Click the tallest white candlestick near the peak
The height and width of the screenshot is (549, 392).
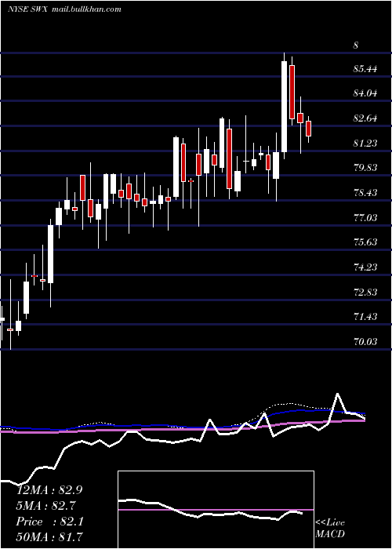[x=284, y=107]
